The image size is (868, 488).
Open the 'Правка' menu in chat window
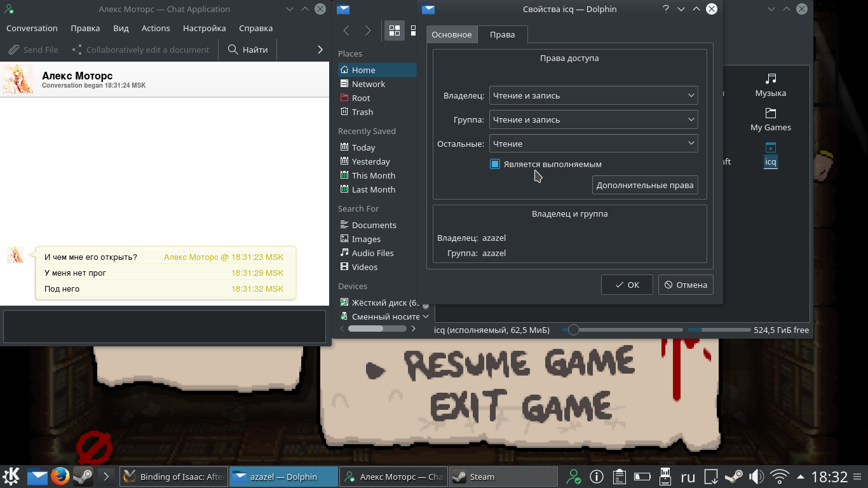coord(85,28)
